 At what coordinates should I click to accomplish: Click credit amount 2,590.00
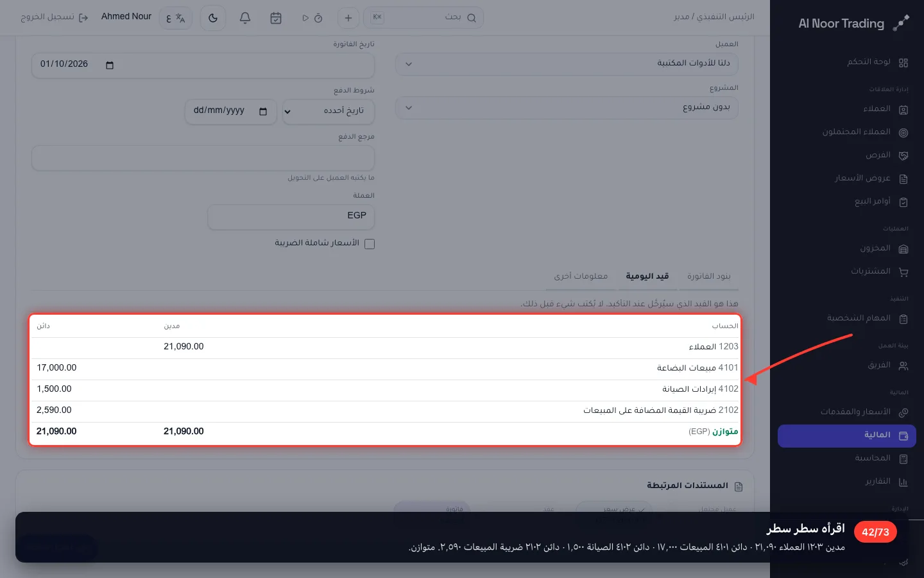coord(54,410)
